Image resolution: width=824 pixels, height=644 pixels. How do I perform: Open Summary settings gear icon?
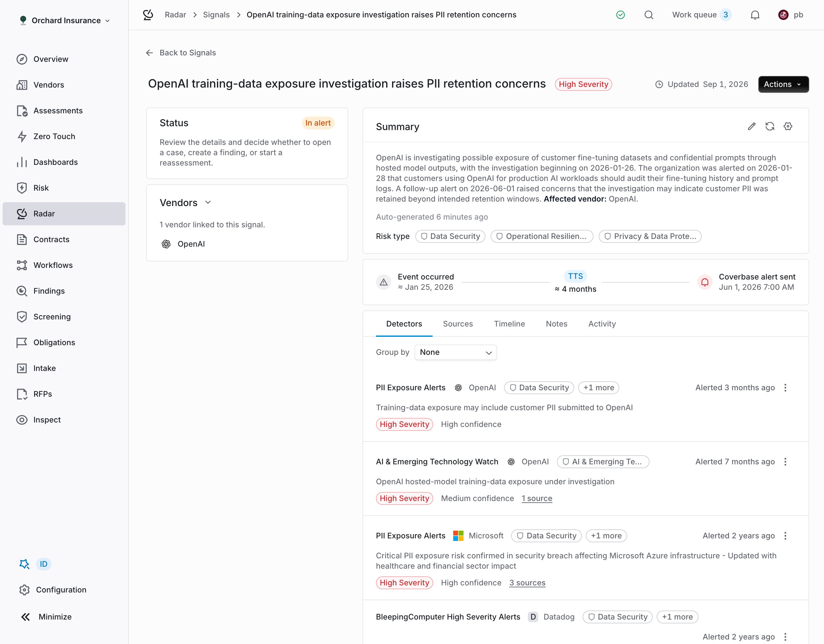[x=788, y=127]
